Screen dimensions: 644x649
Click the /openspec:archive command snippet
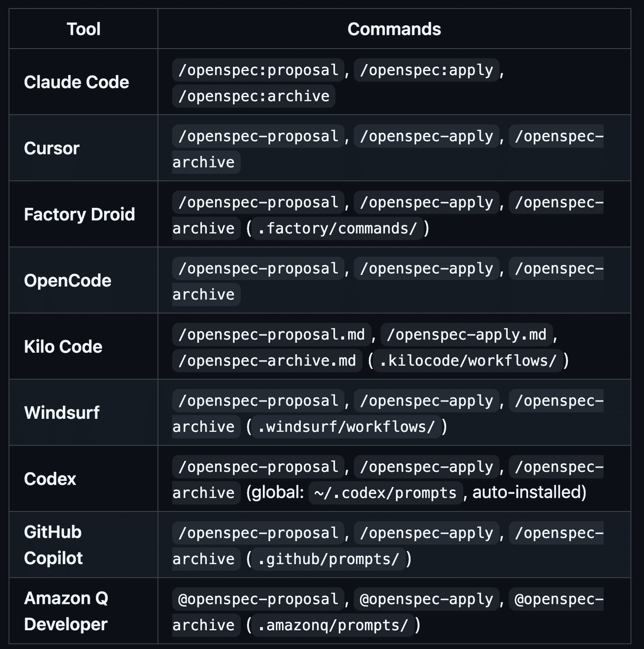coord(254,96)
